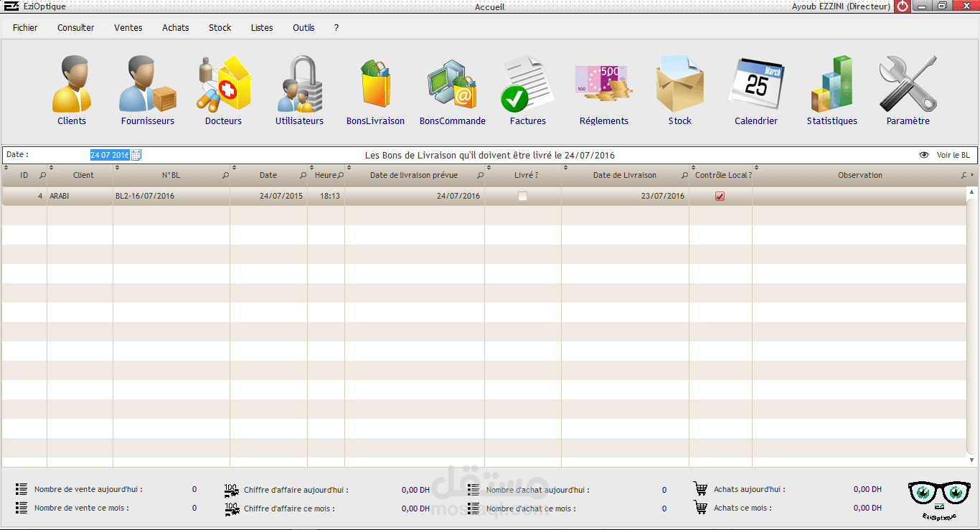Open the Listes menu
The image size is (980, 530).
262,28
